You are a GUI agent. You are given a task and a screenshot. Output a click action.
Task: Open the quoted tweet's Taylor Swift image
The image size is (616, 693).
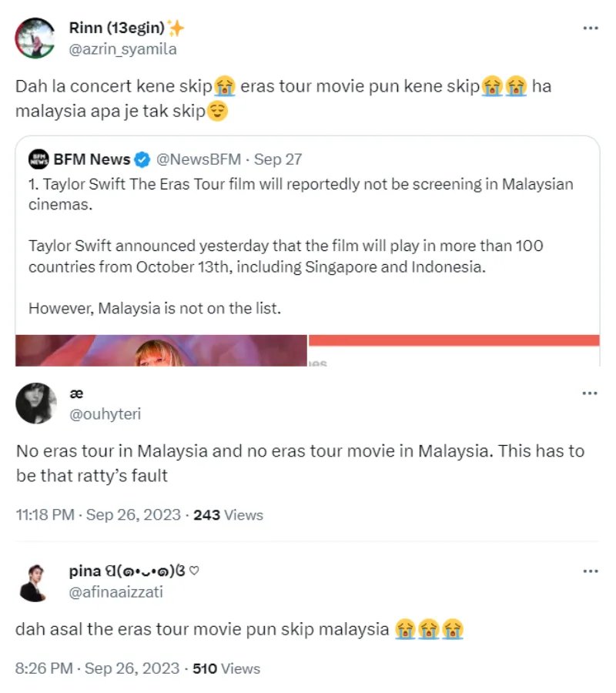tap(162, 350)
